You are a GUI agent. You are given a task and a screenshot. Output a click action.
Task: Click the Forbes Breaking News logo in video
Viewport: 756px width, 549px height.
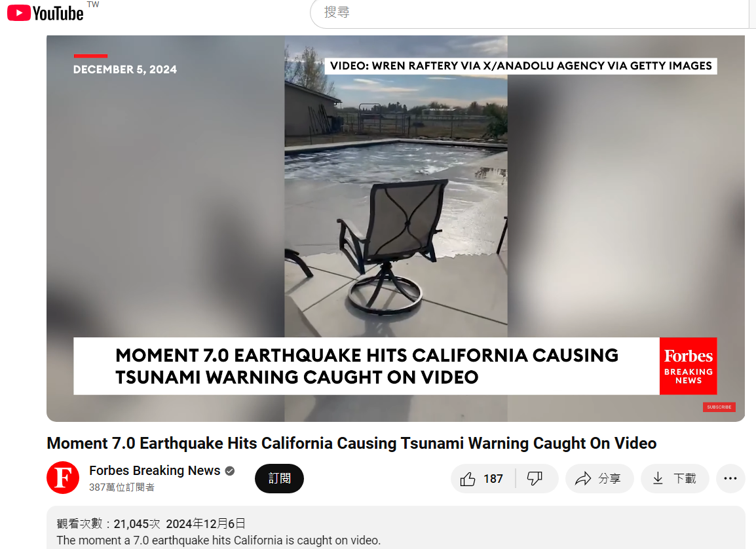click(688, 366)
